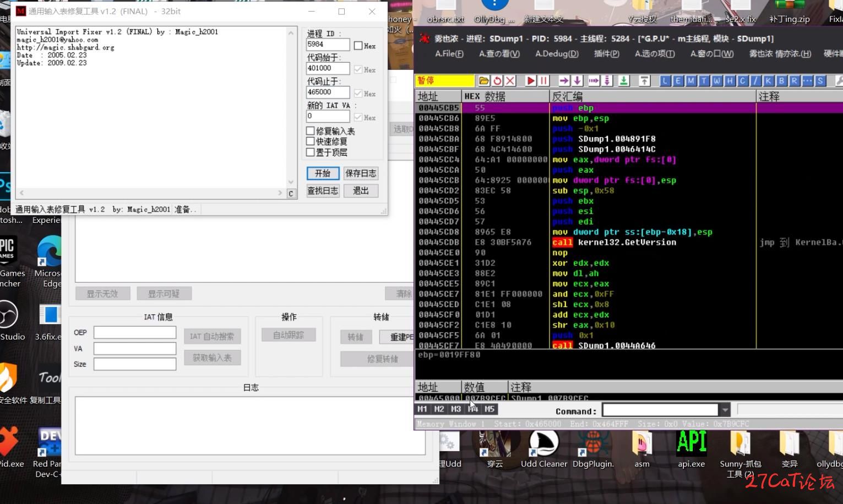Click the 修复转储 button
The width and height of the screenshot is (843, 504).
tap(382, 359)
